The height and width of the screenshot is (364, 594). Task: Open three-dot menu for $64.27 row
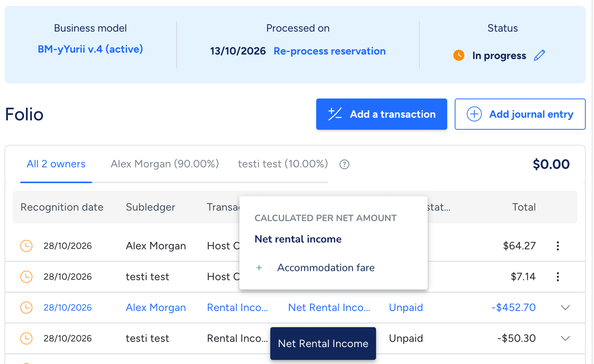click(x=558, y=246)
